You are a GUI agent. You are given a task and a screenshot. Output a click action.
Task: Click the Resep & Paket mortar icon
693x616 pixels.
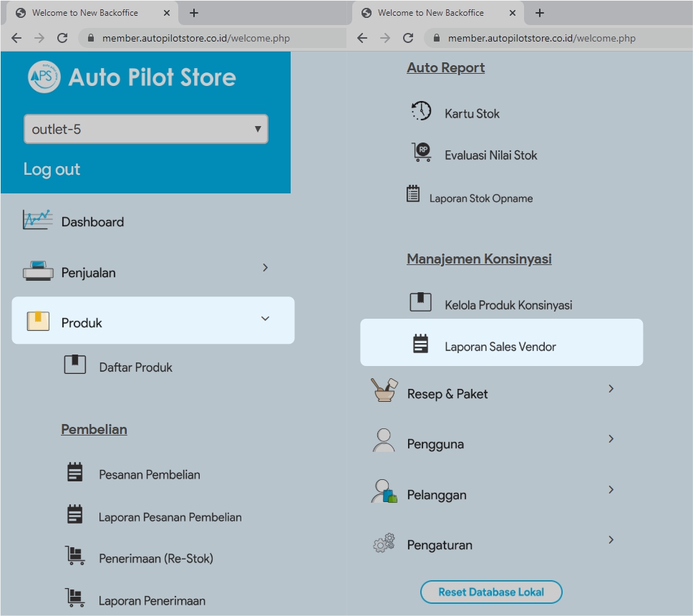(x=383, y=391)
